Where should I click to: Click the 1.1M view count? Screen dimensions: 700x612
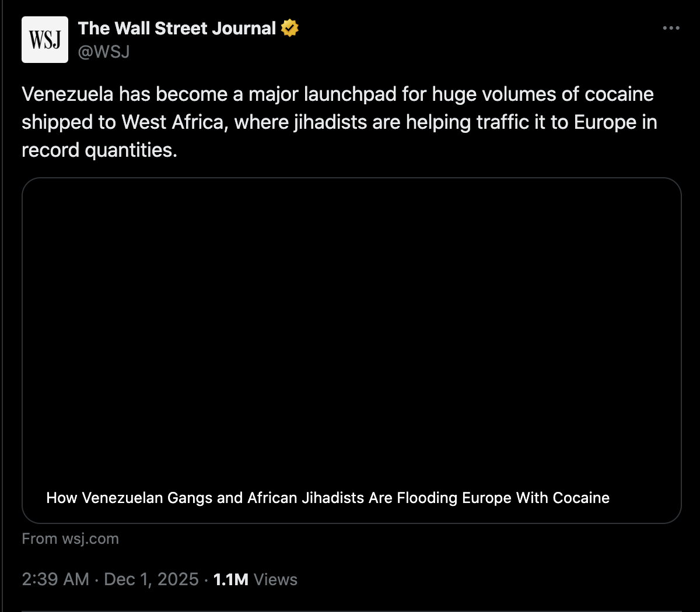click(x=231, y=579)
